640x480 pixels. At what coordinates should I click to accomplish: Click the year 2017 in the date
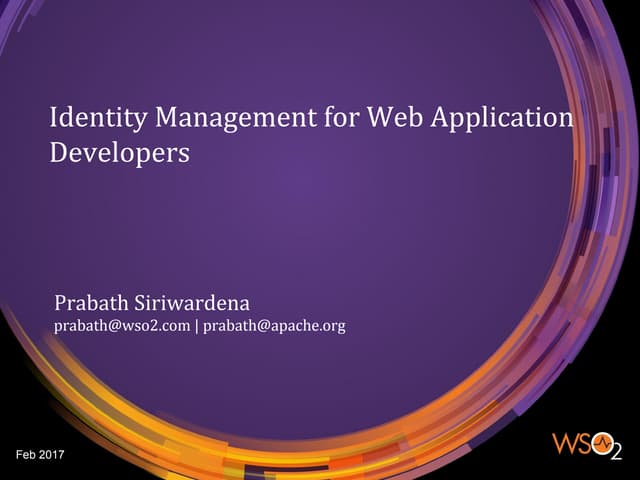(51, 456)
